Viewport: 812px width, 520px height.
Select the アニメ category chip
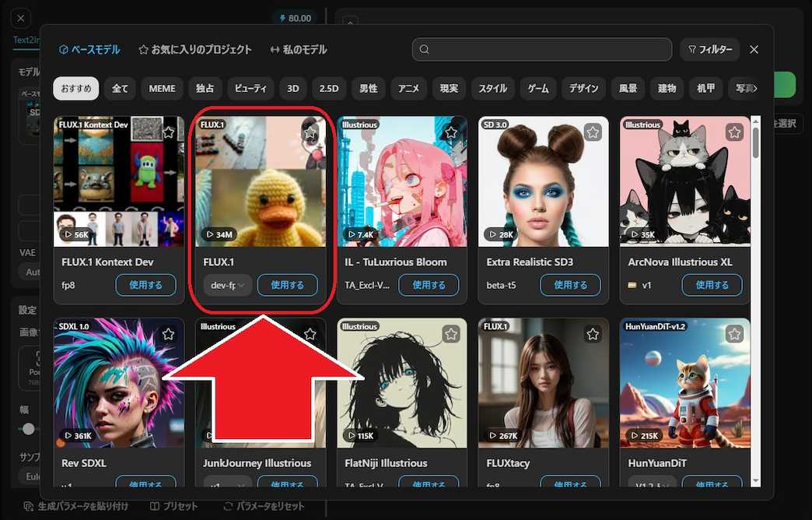click(408, 88)
